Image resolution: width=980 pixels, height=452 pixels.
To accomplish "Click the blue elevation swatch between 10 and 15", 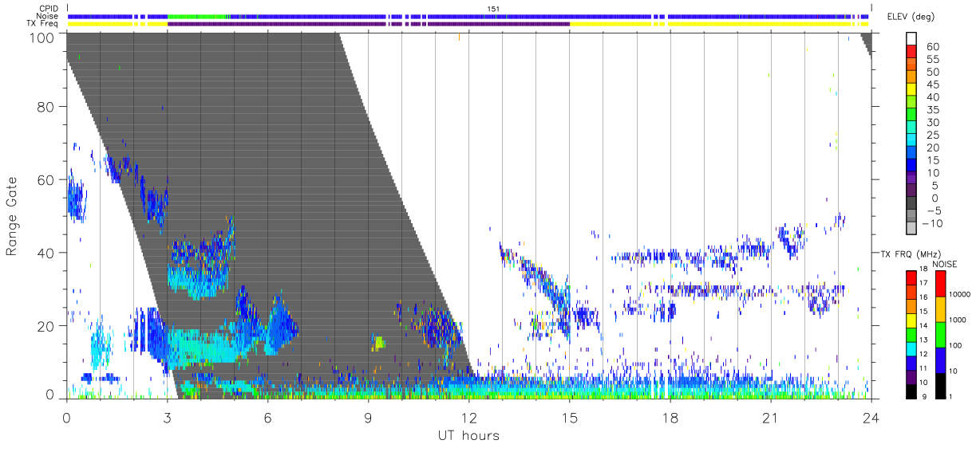I will click(911, 167).
